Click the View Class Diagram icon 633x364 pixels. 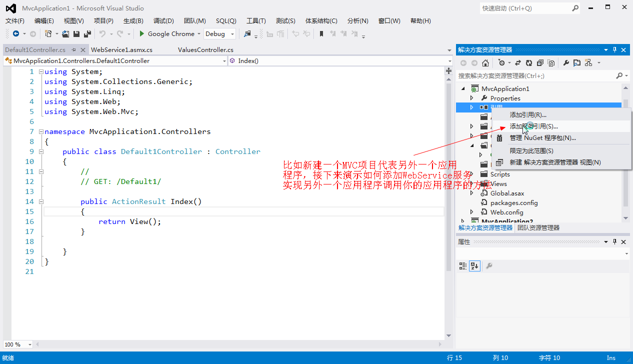pos(588,63)
